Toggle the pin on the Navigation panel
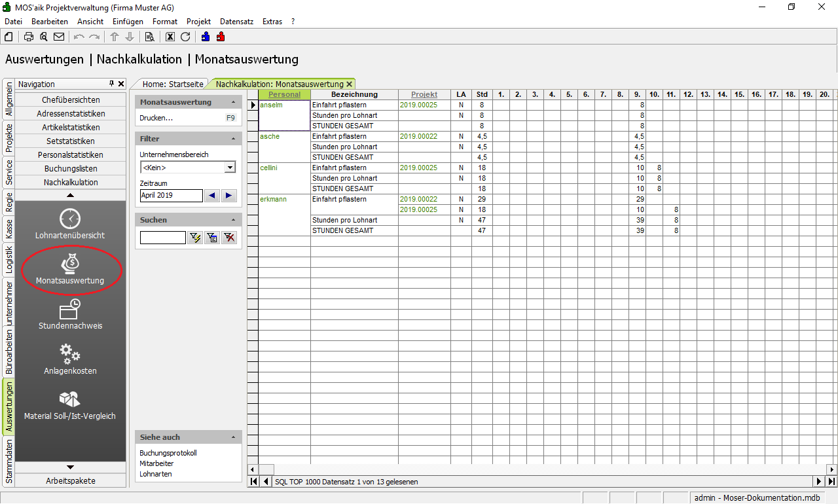This screenshot has height=504, width=838. pyautogui.click(x=112, y=84)
